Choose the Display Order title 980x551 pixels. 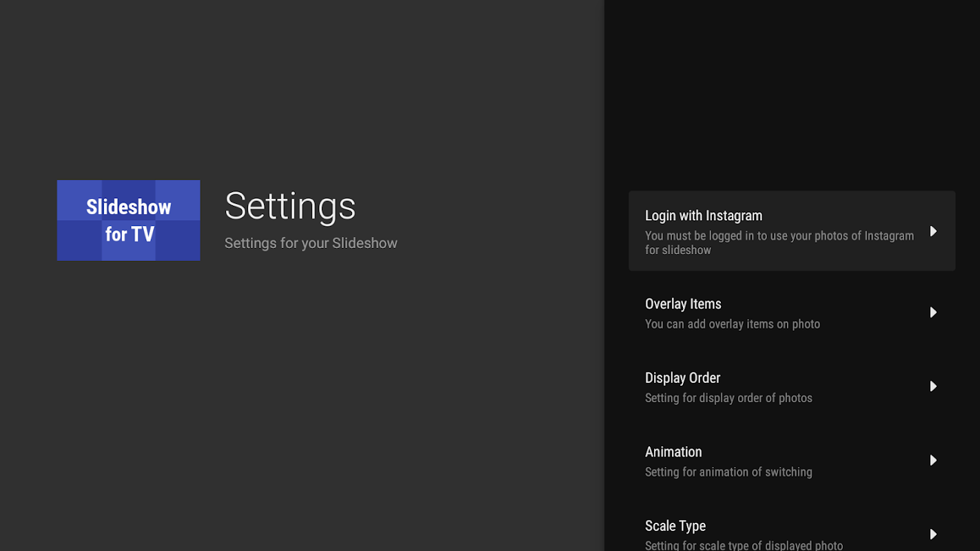coord(682,378)
